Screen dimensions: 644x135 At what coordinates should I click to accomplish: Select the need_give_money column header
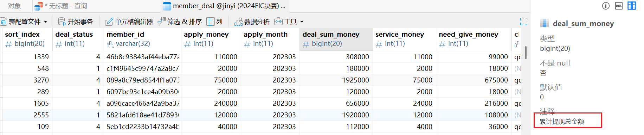tap(474, 39)
